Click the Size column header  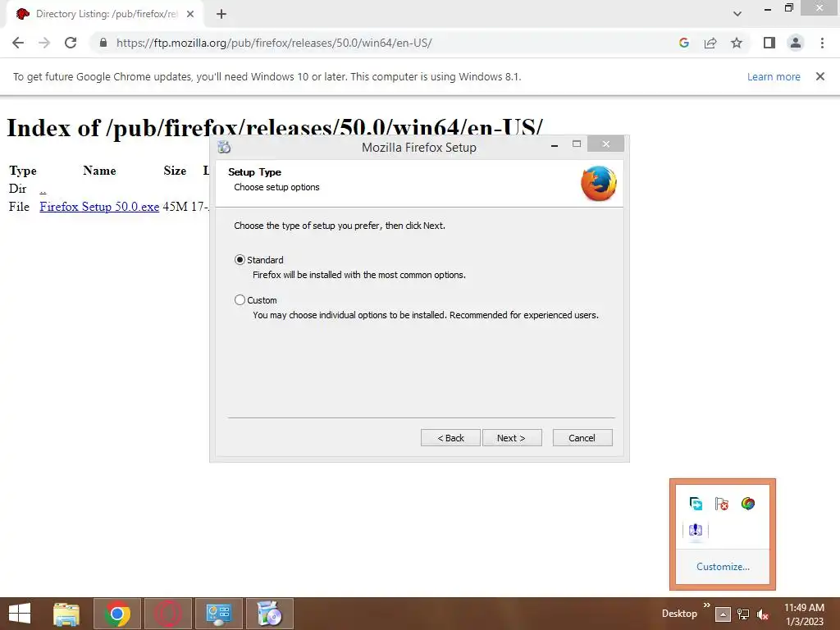pyautogui.click(x=176, y=171)
